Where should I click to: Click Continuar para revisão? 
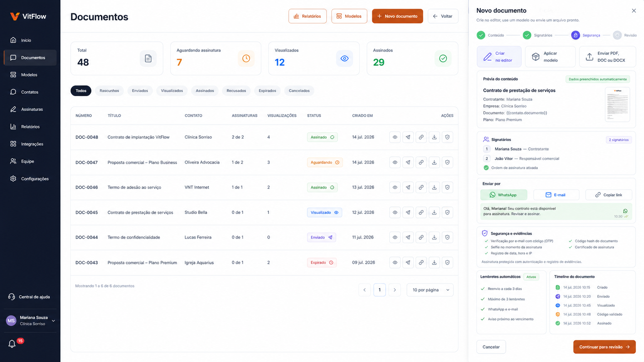604,347
